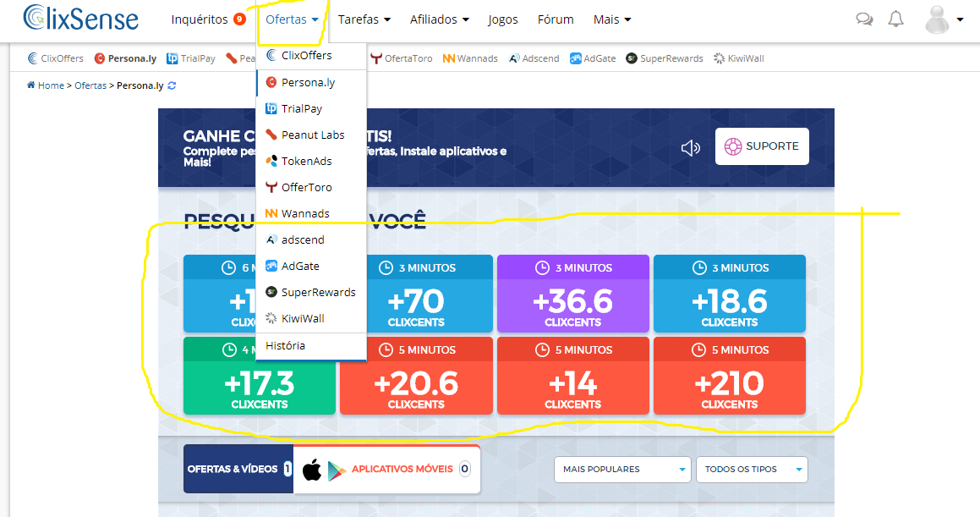Viewport: 980px width, 517px height.
Task: Expand the Todos os Tipos filter
Action: pos(751,470)
